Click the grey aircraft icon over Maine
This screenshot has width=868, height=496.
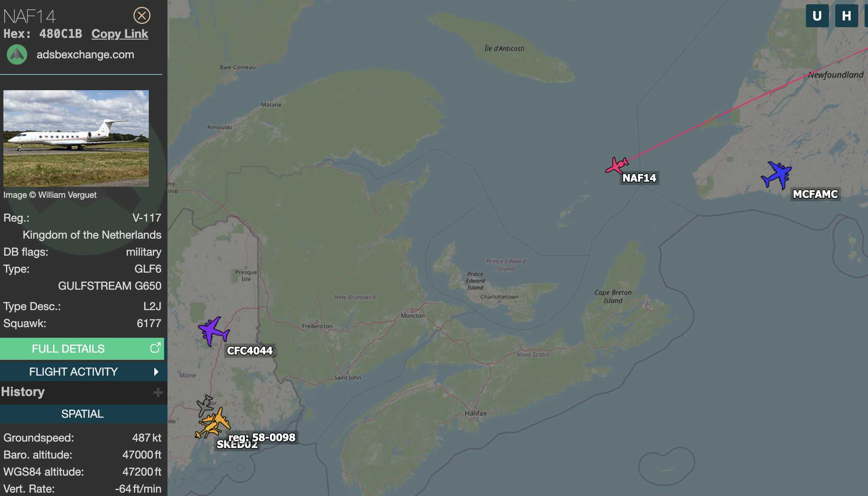click(x=204, y=405)
